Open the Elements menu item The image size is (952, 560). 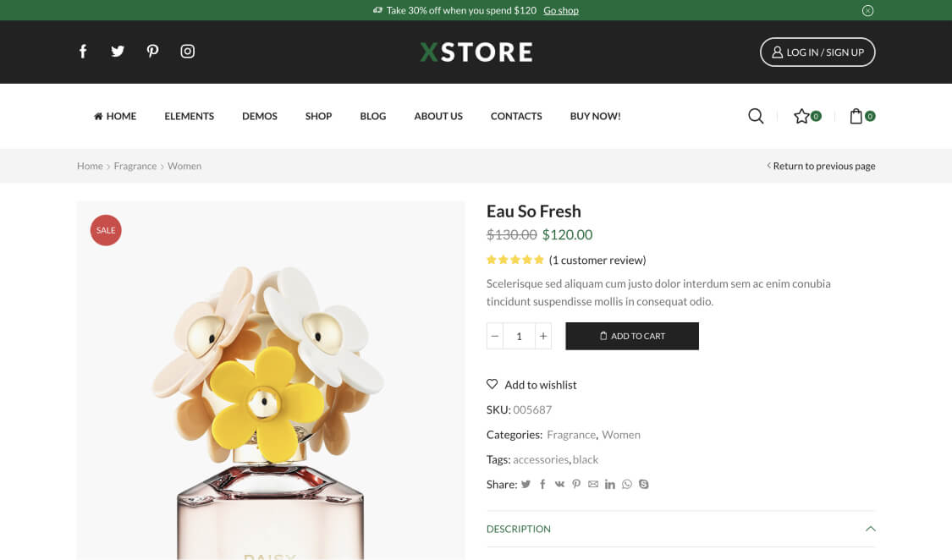tap(189, 116)
